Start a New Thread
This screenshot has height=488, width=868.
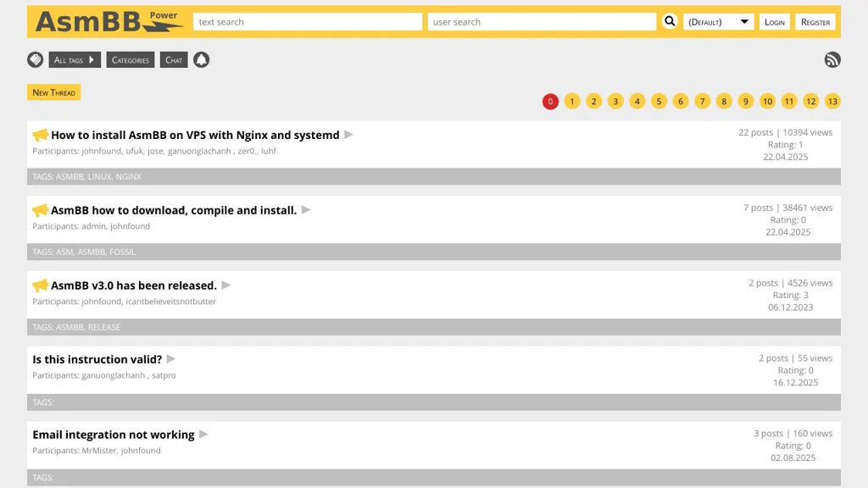[53, 92]
